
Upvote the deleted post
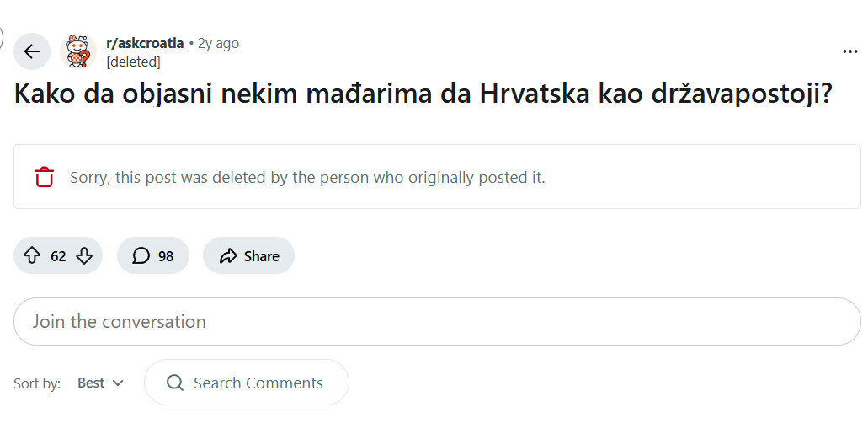pos(33,256)
